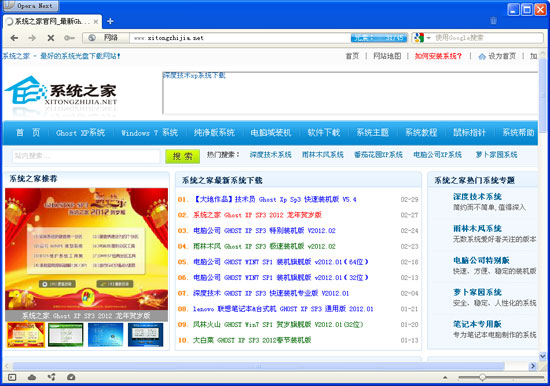Click top 网站地图 link
The height and width of the screenshot is (386, 550).
point(387,56)
